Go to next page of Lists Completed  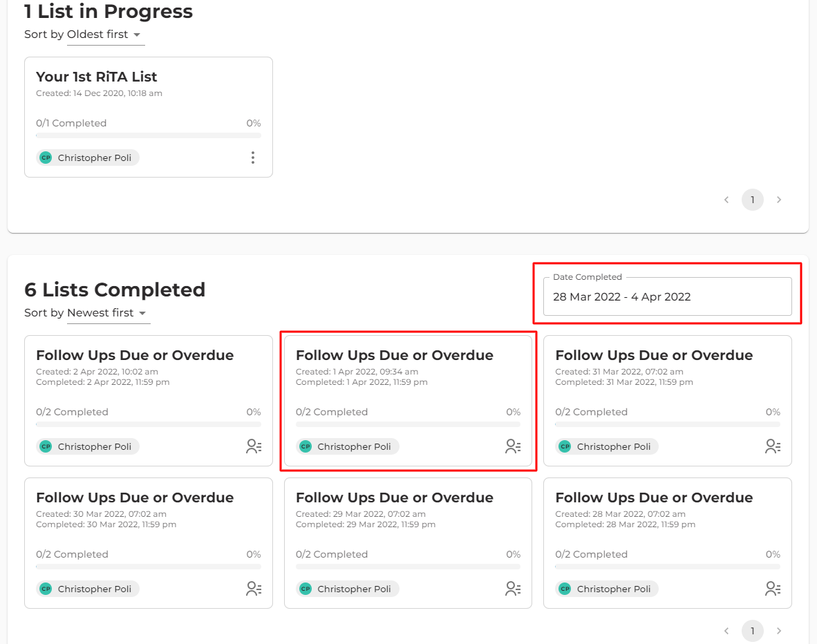coord(779,631)
